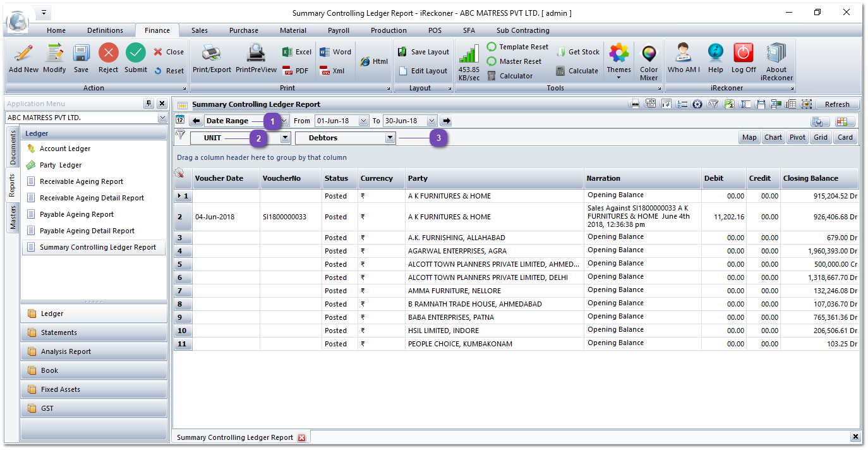Viewport: 868px width, 450px height.
Task: Open the Debtors filter dropdown
Action: point(389,137)
